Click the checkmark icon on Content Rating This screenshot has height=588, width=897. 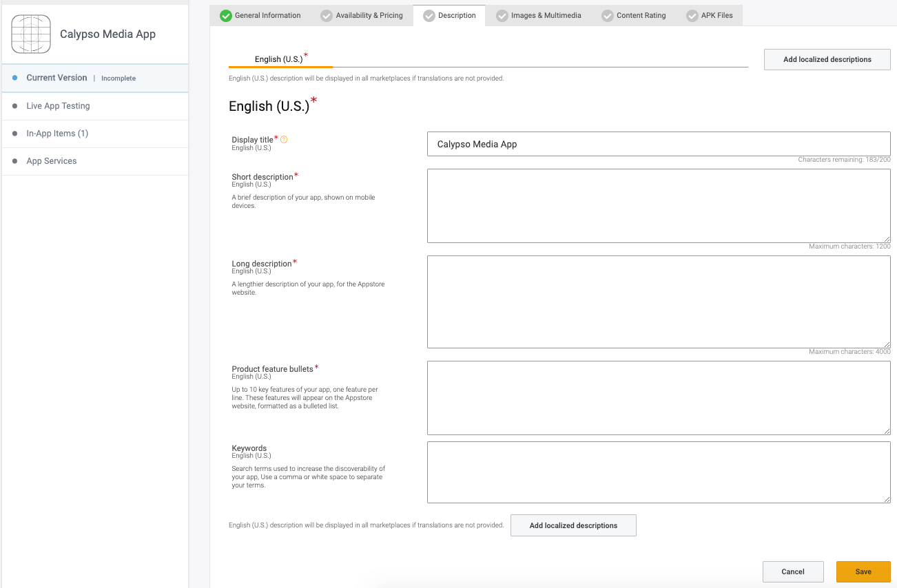(607, 15)
